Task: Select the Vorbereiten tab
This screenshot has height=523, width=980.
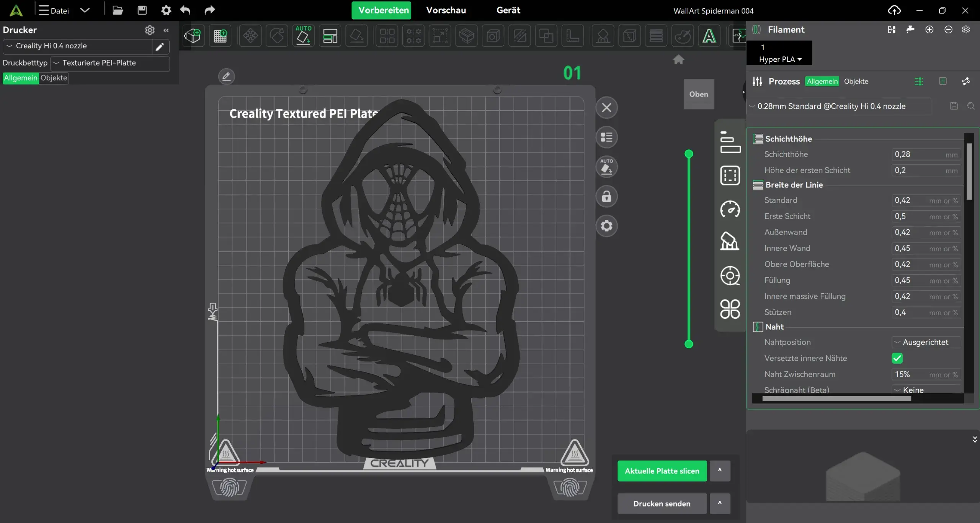Action: tap(381, 10)
